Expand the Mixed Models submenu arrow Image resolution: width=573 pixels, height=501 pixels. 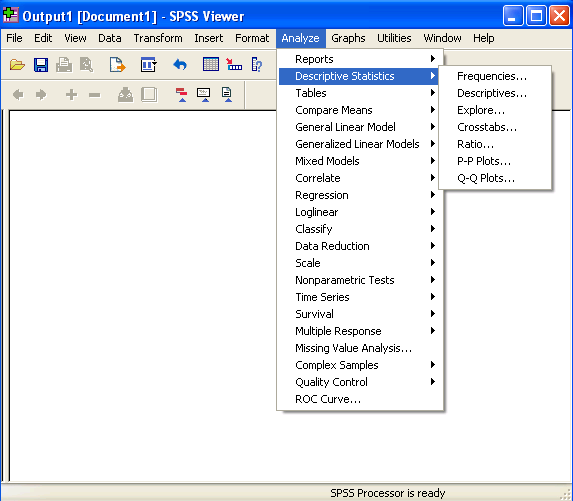coord(433,161)
